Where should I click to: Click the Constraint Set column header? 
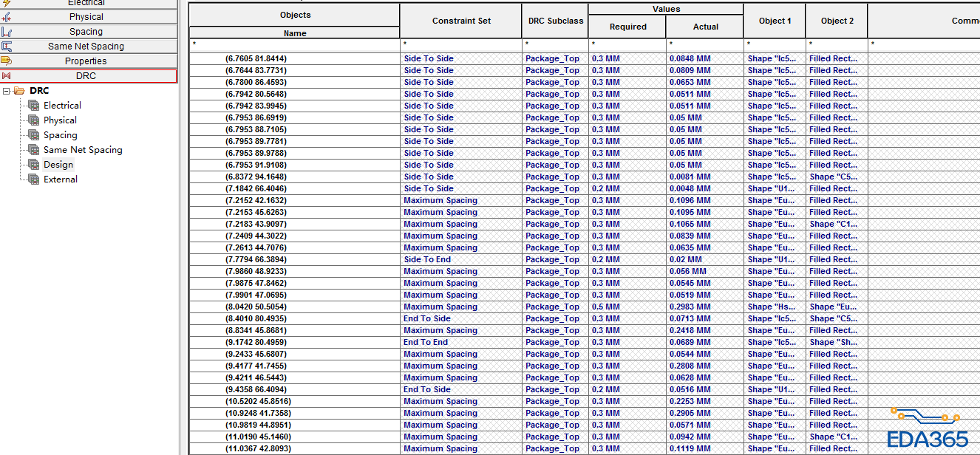(461, 21)
